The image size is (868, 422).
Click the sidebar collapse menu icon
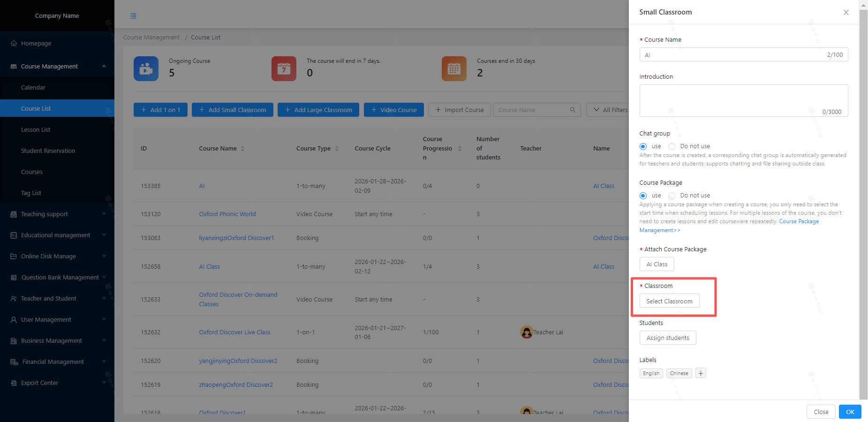click(x=134, y=16)
